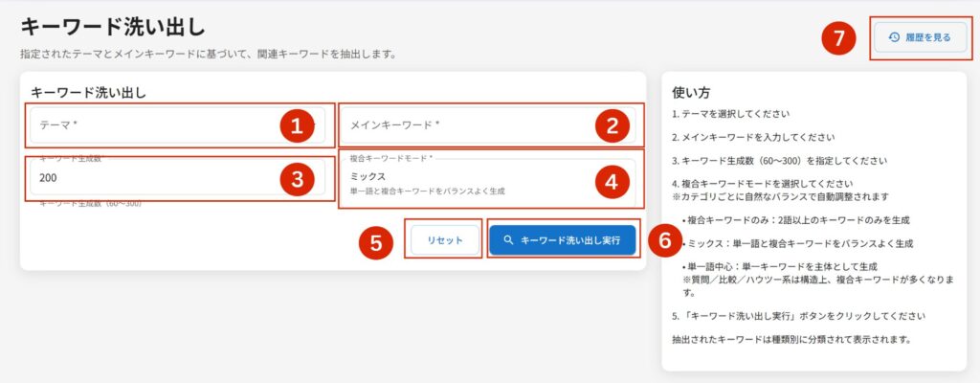
Task: Click the red number 1 badge
Action: (x=297, y=124)
